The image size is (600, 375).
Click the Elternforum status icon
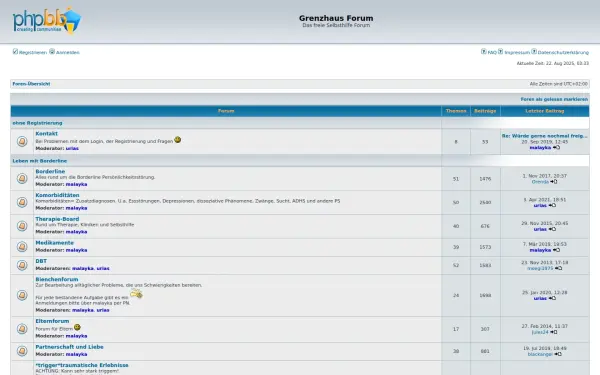click(22, 329)
